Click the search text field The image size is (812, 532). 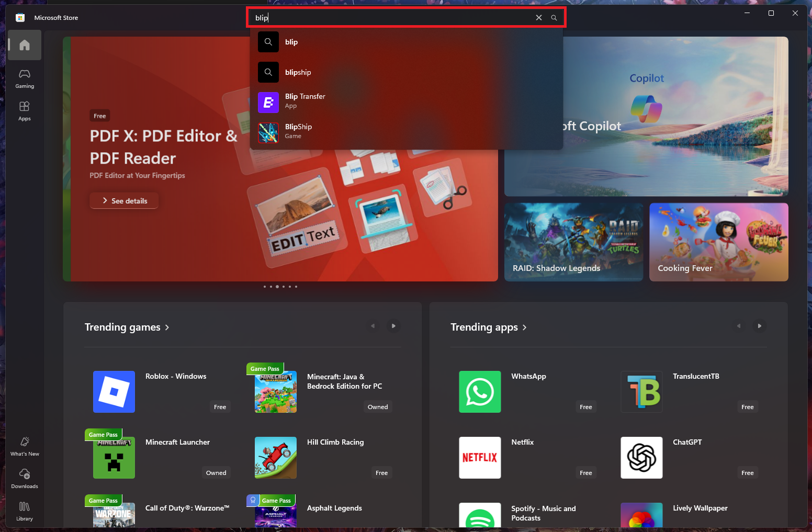392,18
